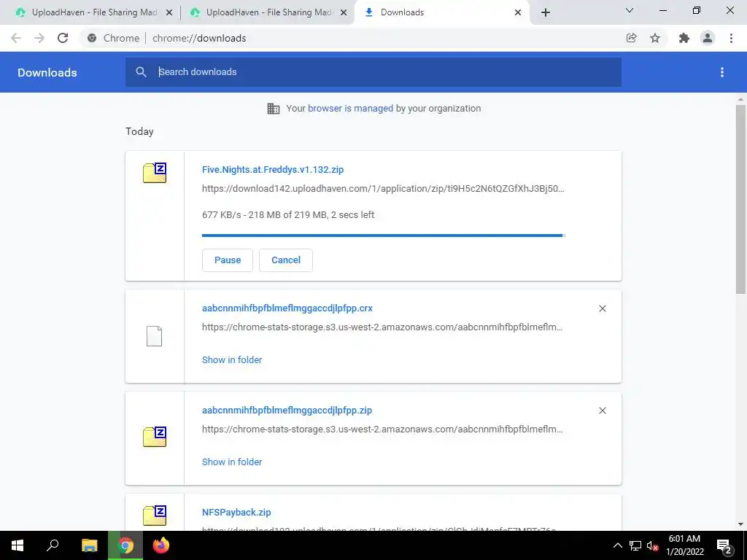Viewport: 747px width, 560px height.
Task: Click the .crx amazonaws source URL
Action: pos(382,327)
